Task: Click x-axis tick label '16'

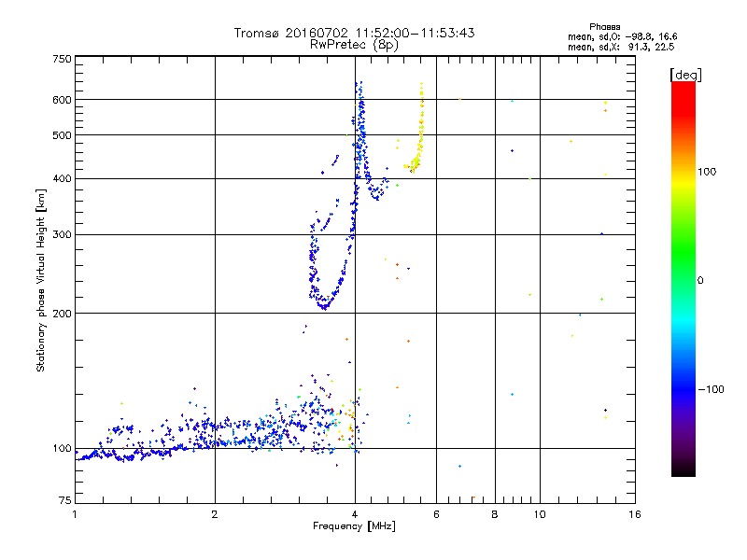Action: click(x=635, y=514)
